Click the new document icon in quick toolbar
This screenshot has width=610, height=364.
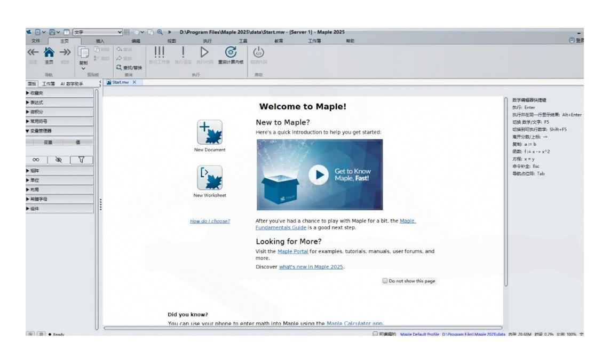pos(38,32)
